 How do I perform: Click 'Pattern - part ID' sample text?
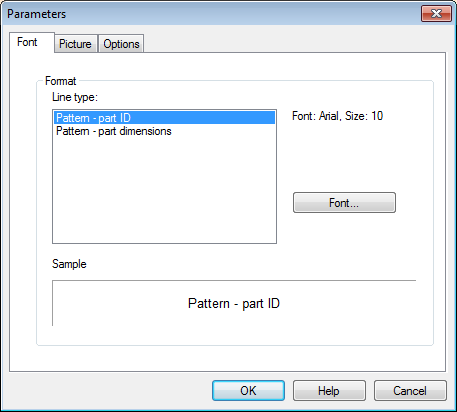[x=234, y=303]
